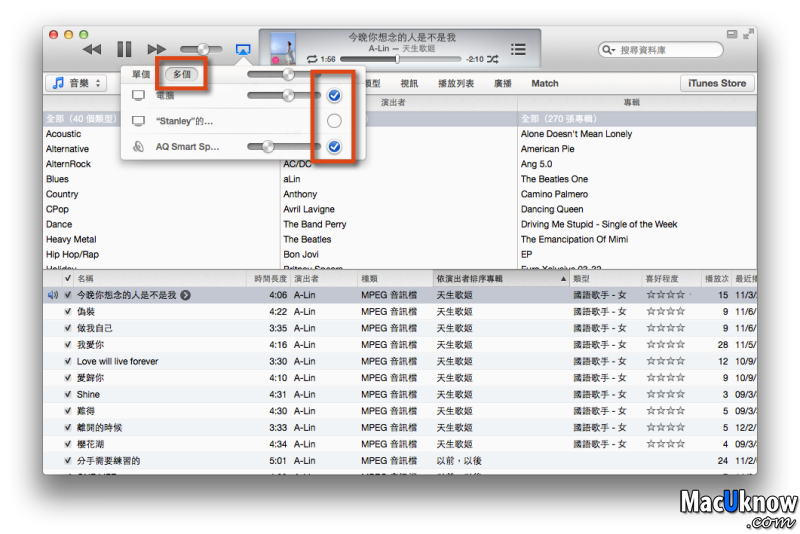The height and width of the screenshot is (534, 800).
Task: Click the previous track rewind button
Action: point(92,49)
